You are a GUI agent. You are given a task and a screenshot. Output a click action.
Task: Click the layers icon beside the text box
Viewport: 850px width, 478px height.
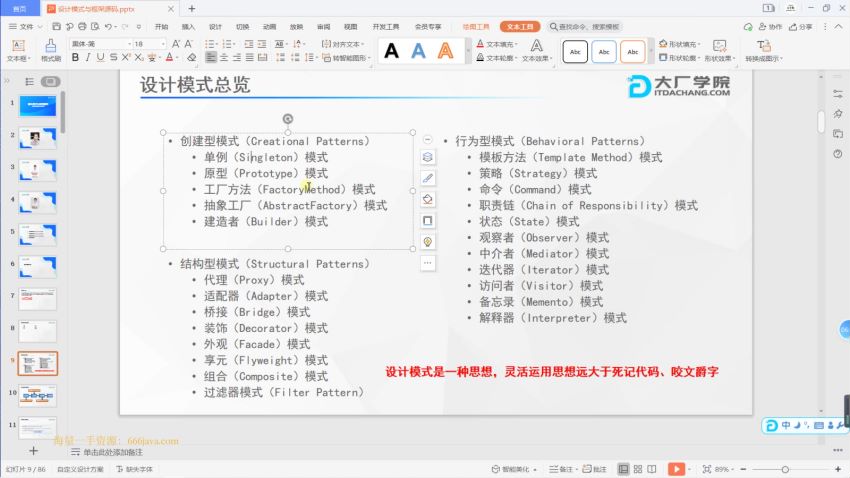(428, 157)
